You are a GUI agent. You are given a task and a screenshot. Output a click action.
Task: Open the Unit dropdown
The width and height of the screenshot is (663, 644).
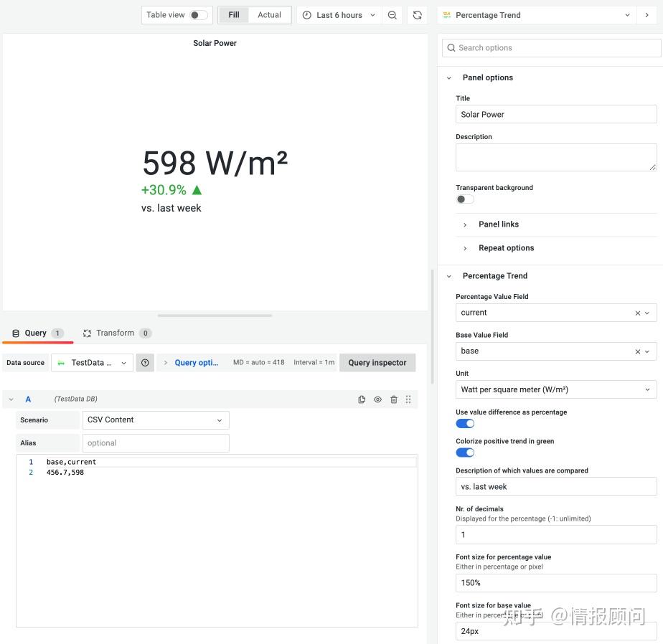(x=556, y=389)
